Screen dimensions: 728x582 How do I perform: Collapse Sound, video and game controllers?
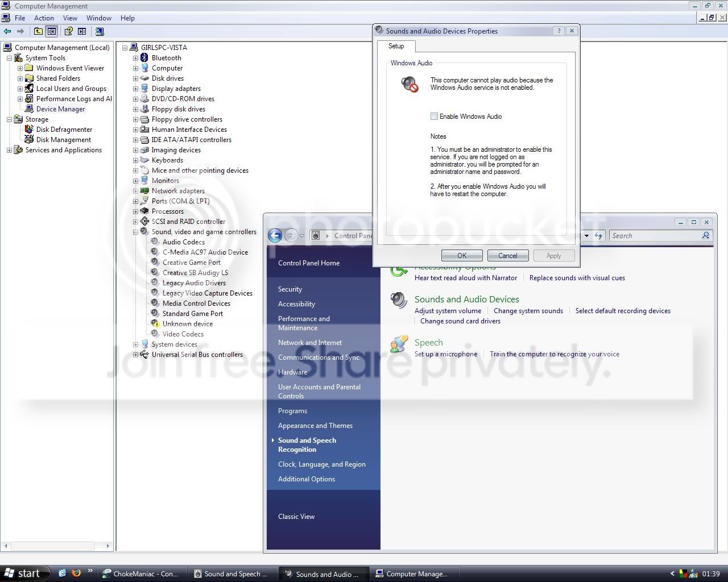pyautogui.click(x=135, y=232)
